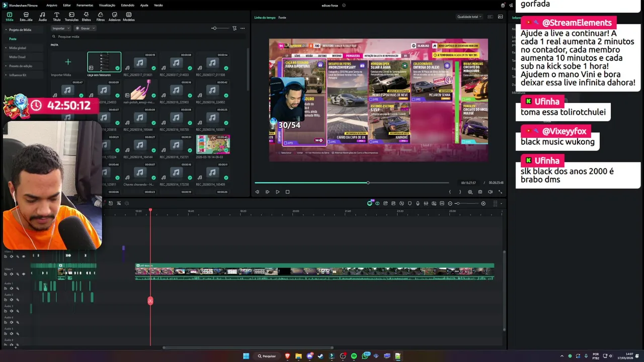Select the main video clip on the timeline
Image resolution: width=644 pixels, height=362 pixels.
pyautogui.click(x=314, y=271)
